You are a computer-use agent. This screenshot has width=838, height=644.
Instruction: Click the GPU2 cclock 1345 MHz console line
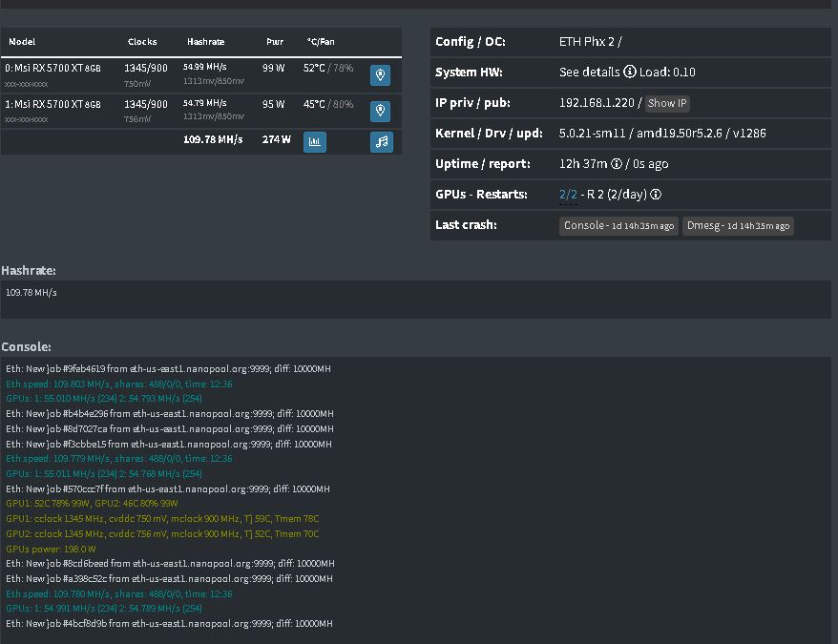pyautogui.click(x=162, y=534)
